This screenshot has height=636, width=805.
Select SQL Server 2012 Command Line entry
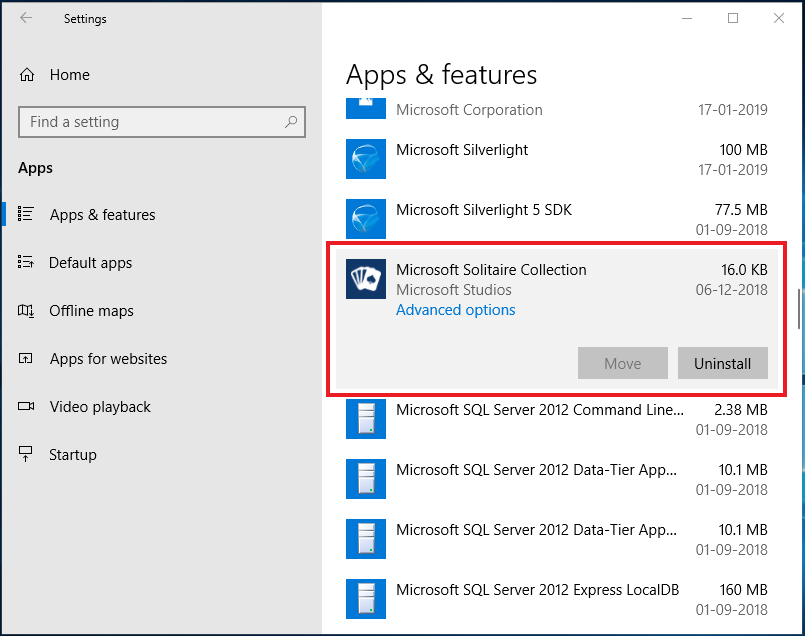click(557, 419)
